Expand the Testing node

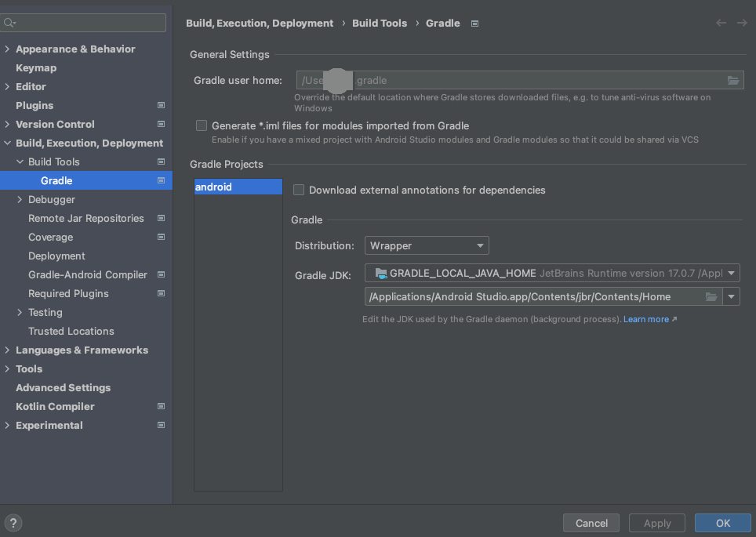[x=20, y=312]
